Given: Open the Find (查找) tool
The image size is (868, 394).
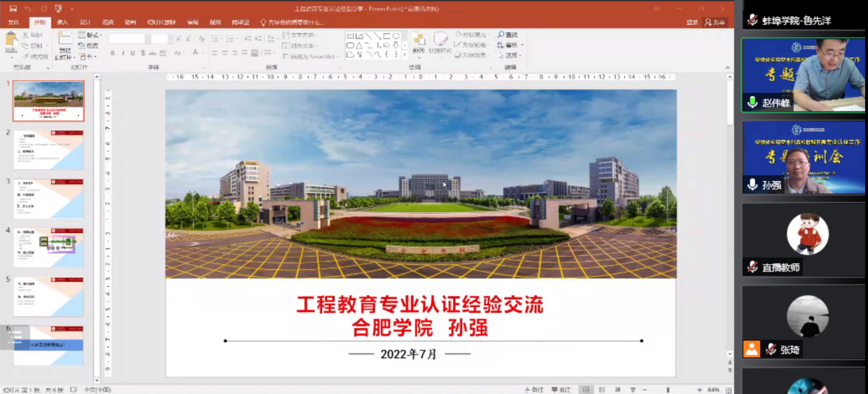Looking at the screenshot, I should pos(507,35).
